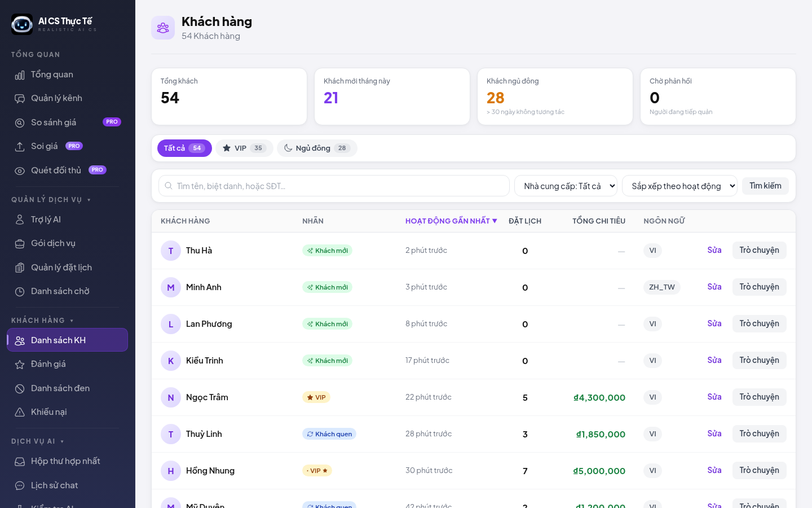This screenshot has width=812, height=508.
Task: Select the Tất cả 54 filter tab
Action: click(184, 148)
